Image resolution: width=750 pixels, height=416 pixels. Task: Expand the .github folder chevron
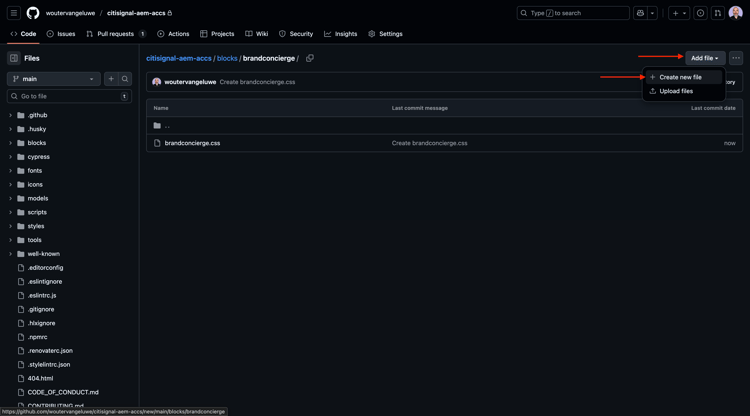pos(11,115)
